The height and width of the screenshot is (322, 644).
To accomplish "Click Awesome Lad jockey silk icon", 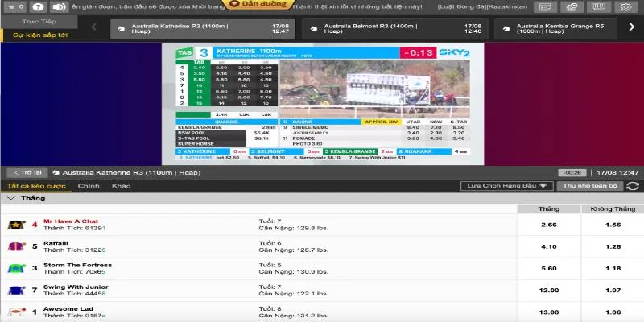I will click(x=16, y=312).
